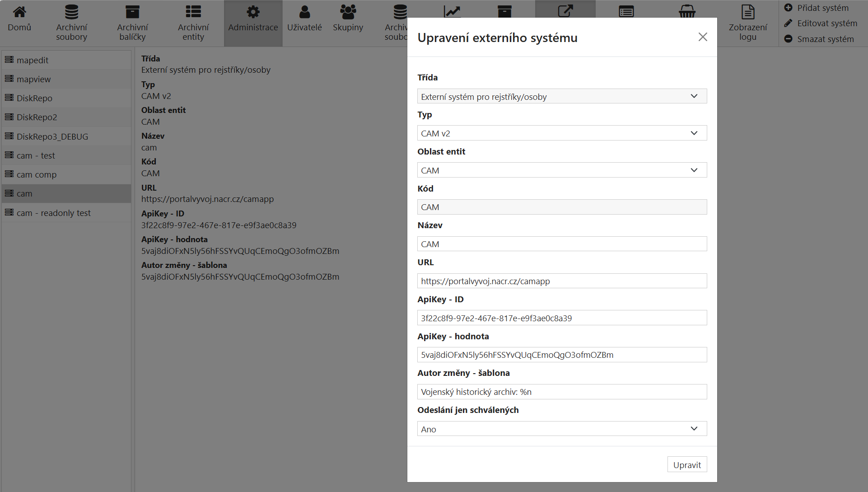Click the list panel icon in toolbar
This screenshot has width=868, height=492.
pos(626,12)
